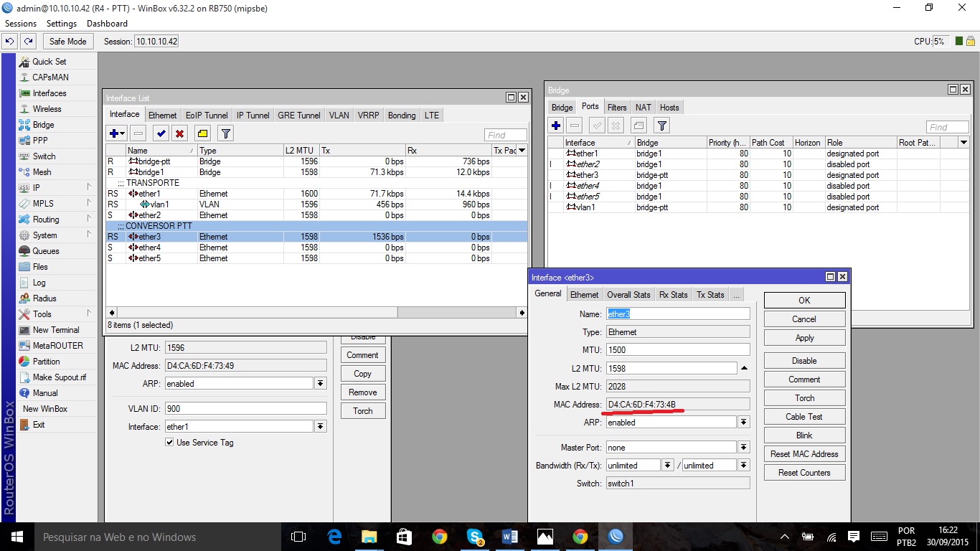Open Bridge in the left sidebar menu
The width and height of the screenshot is (980, 551).
[x=43, y=125]
